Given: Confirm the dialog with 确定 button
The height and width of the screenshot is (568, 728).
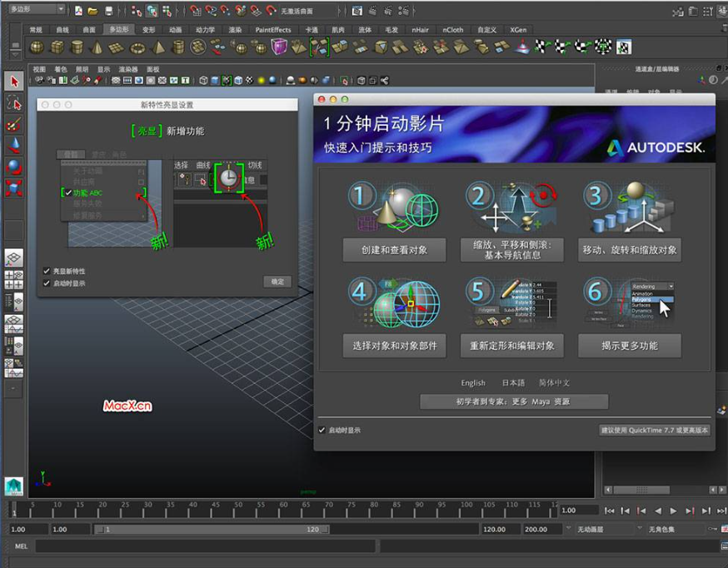Looking at the screenshot, I should [277, 282].
